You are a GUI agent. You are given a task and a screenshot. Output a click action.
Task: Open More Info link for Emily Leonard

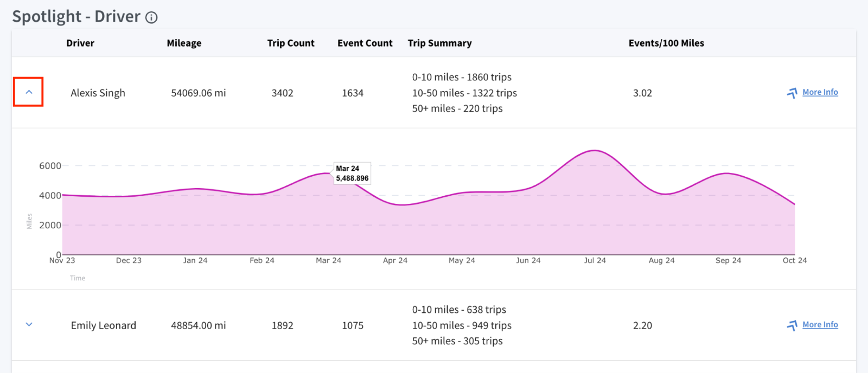click(820, 325)
